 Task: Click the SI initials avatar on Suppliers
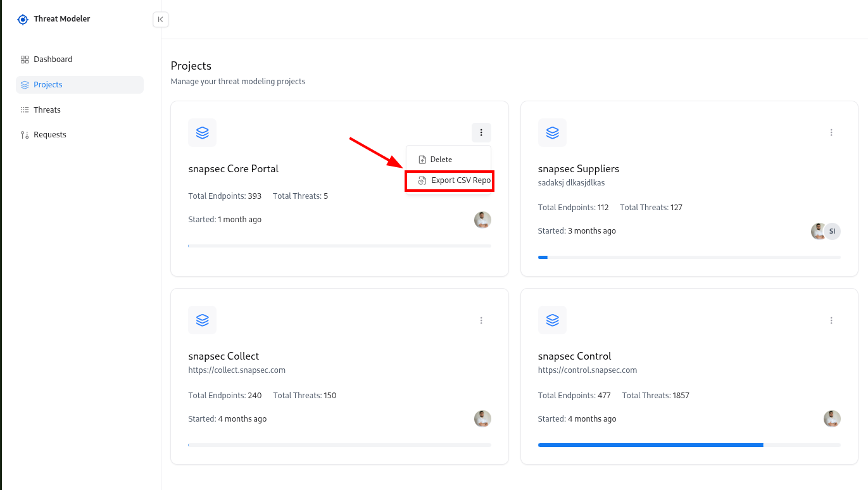pos(832,231)
